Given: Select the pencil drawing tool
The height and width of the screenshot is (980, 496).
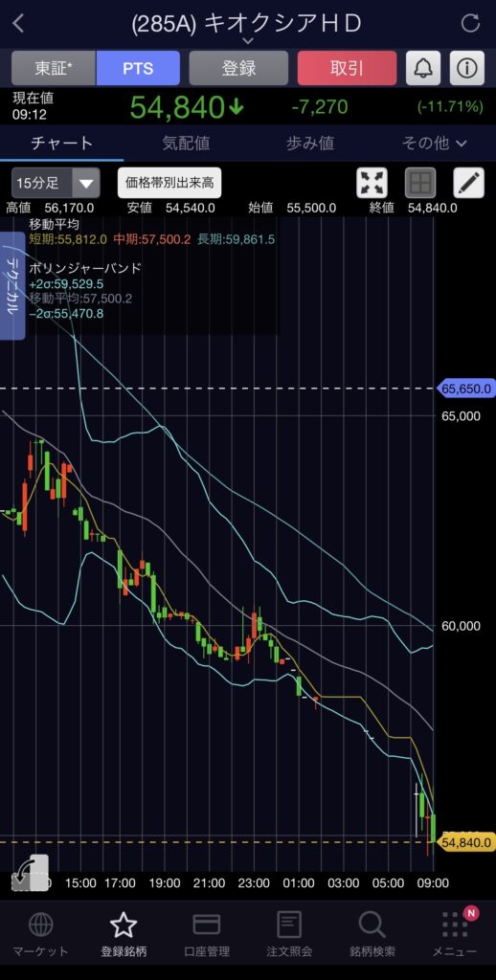Looking at the screenshot, I should (x=468, y=183).
